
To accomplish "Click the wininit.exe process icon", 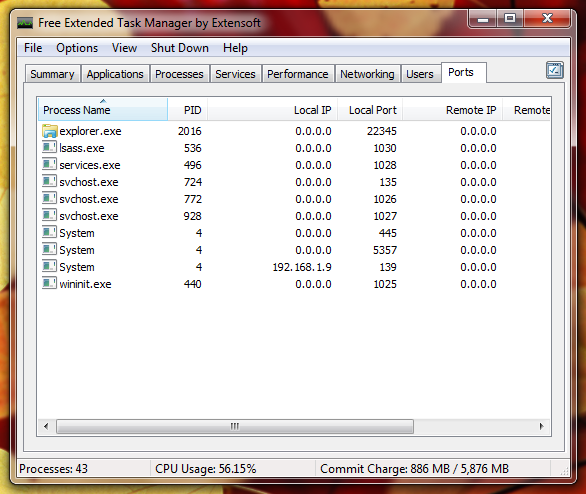I will 49,283.
